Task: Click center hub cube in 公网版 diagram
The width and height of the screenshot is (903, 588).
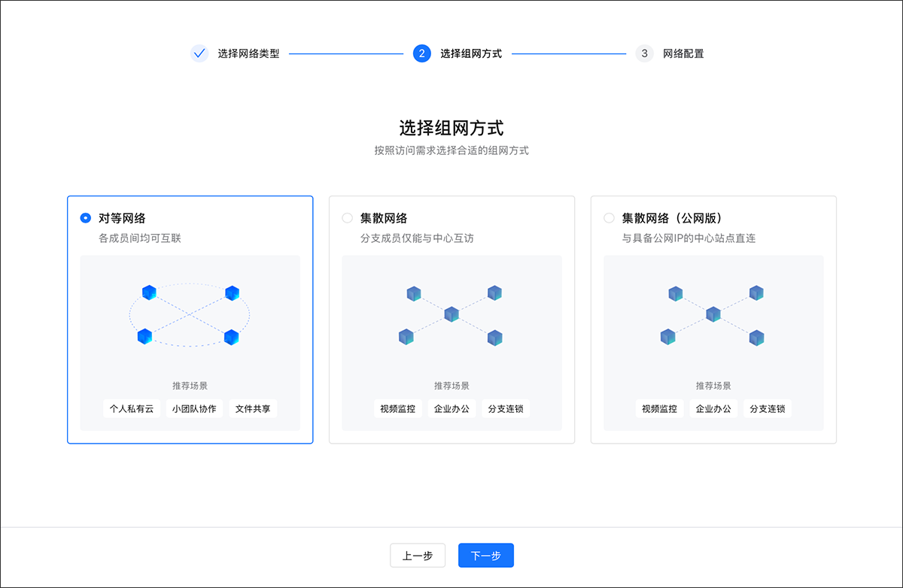Action: (x=713, y=314)
